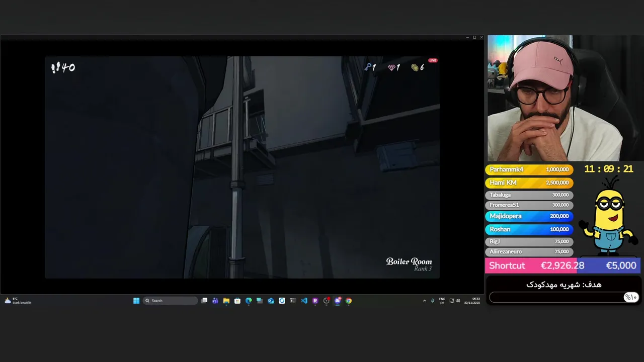Screen dimensions: 644x362
Task: Open the weather widget showing 8°C
Action: point(18,301)
